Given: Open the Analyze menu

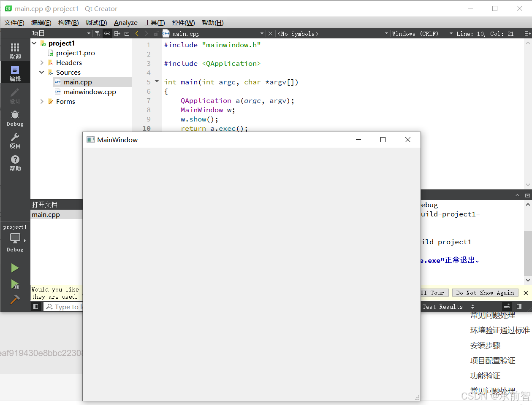Looking at the screenshot, I should (x=126, y=22).
